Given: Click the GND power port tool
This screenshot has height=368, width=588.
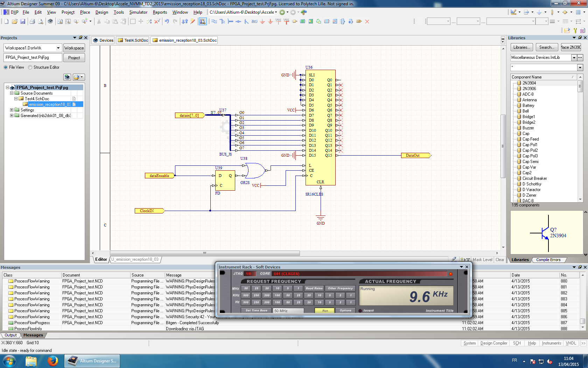Looking at the screenshot, I should [262, 21].
